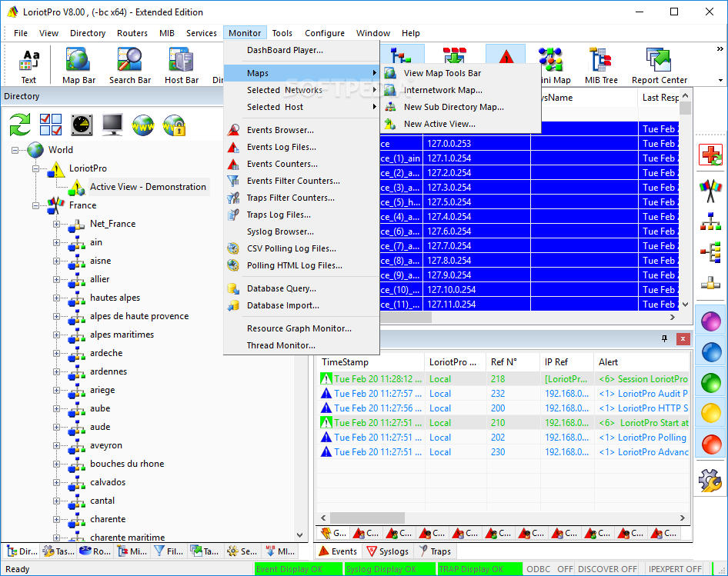This screenshot has height=576, width=728.
Task: Open the toolbar overflow chevron
Action: (720, 48)
